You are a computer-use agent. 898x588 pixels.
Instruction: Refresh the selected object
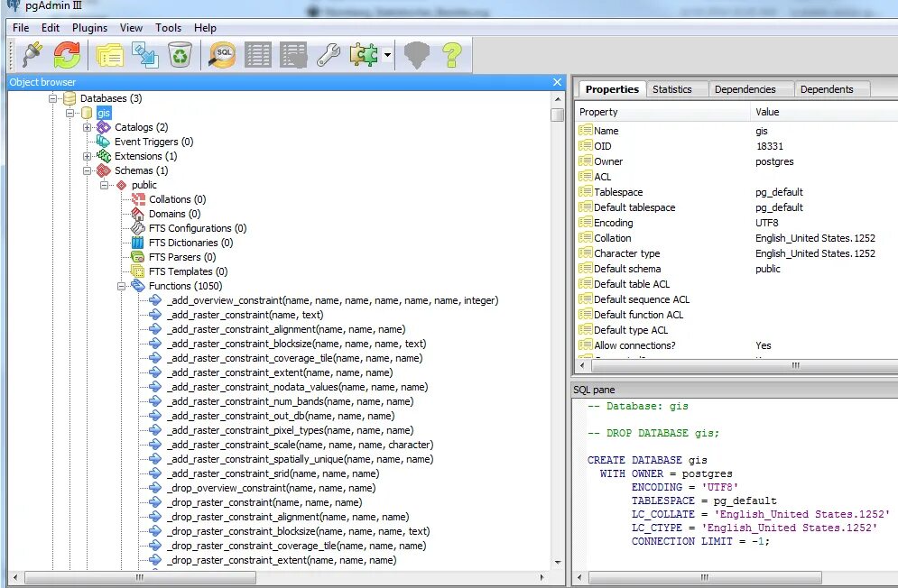coord(67,55)
